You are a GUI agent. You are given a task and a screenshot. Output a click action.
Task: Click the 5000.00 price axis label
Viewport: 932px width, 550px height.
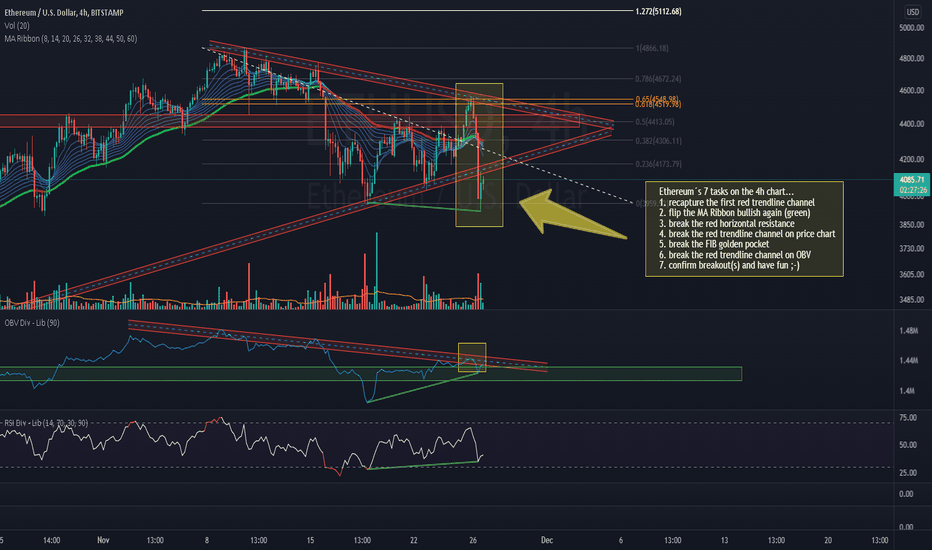click(911, 28)
